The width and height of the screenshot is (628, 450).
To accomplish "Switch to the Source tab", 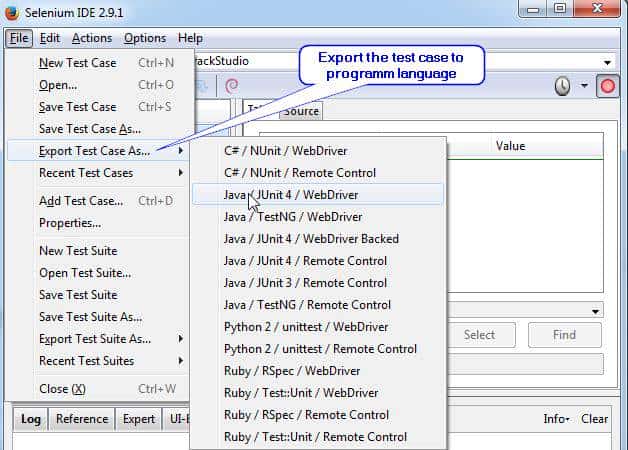I will tap(300, 111).
